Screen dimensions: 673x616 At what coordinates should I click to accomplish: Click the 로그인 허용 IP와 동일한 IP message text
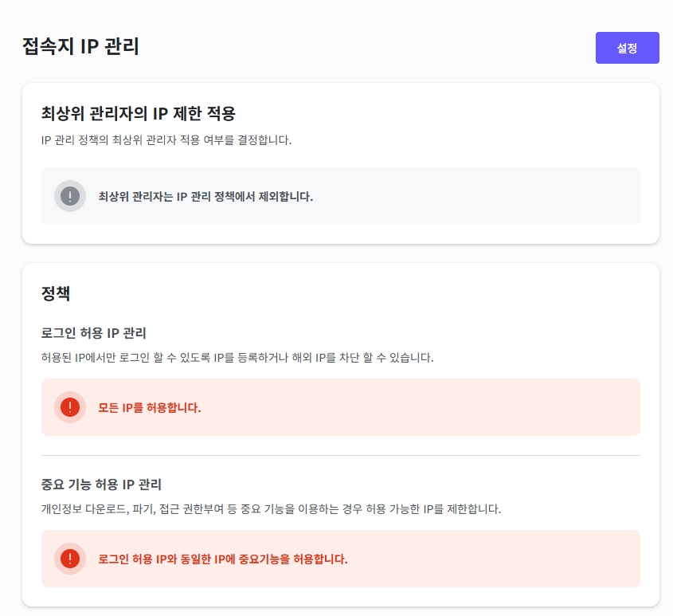(223, 559)
